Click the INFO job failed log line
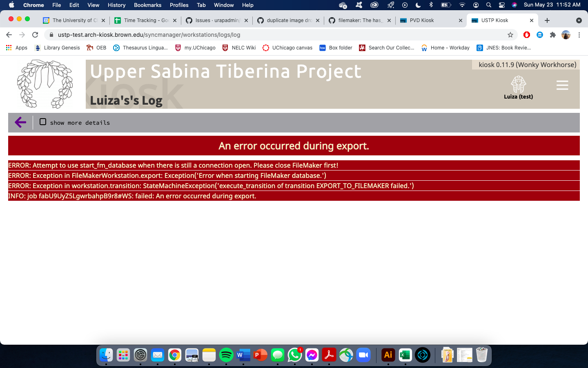Screen dimensions: 588x368 (294, 196)
